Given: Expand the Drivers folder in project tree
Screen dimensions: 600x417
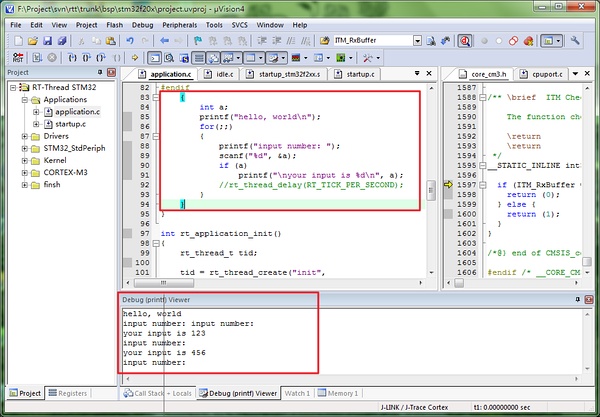Looking at the screenshot, I should pos(25,137).
